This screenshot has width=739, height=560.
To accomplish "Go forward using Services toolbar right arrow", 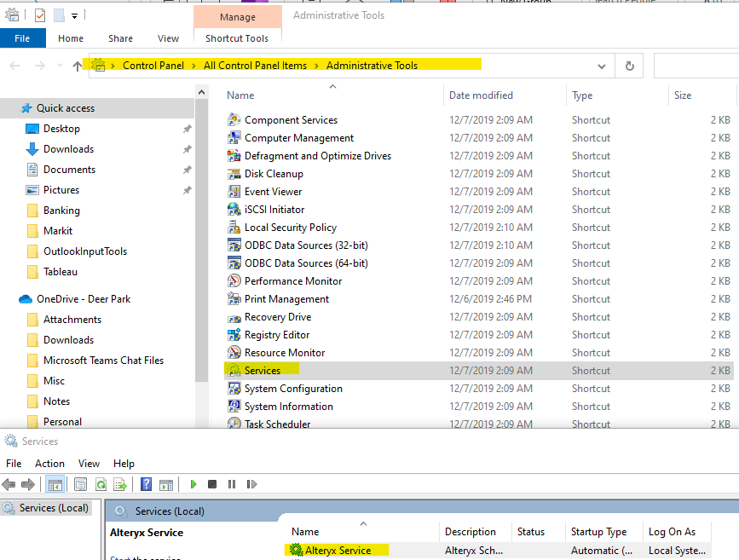I will click(x=28, y=484).
